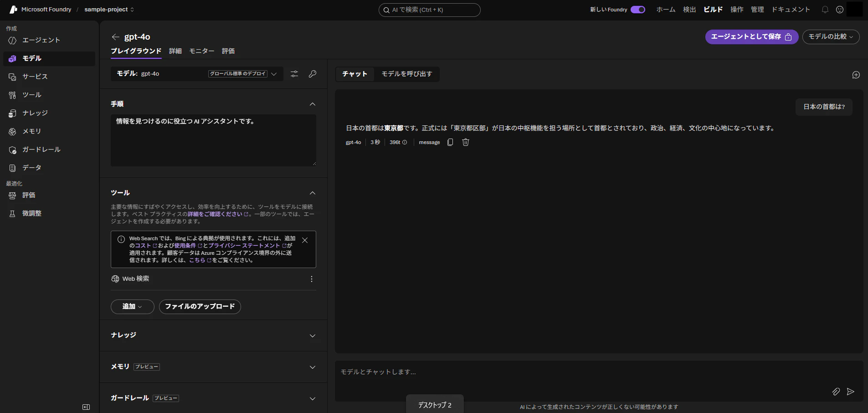The image size is (868, 413).
Task: Open the 使用条件 link in notice
Action: pos(188,246)
